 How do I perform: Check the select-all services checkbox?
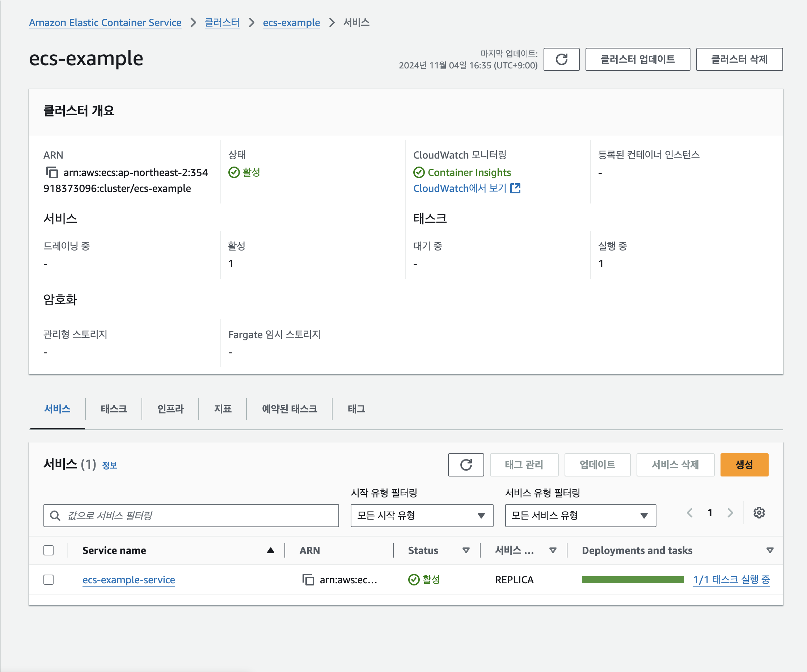(x=48, y=550)
